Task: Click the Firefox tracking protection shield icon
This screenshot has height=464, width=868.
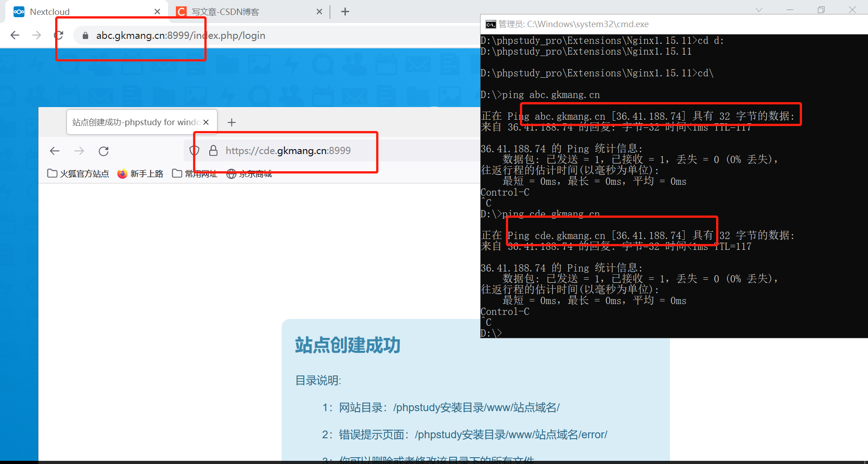Action: 194,151
